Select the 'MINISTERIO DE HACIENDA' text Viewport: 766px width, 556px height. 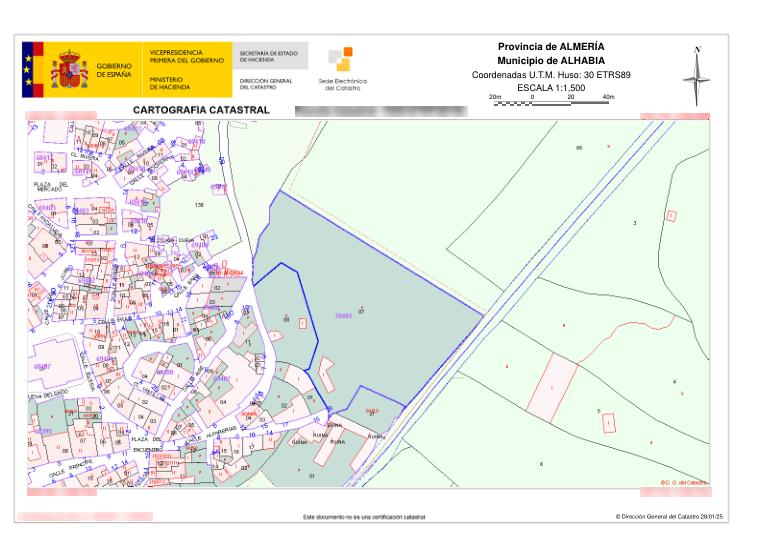pyautogui.click(x=170, y=83)
